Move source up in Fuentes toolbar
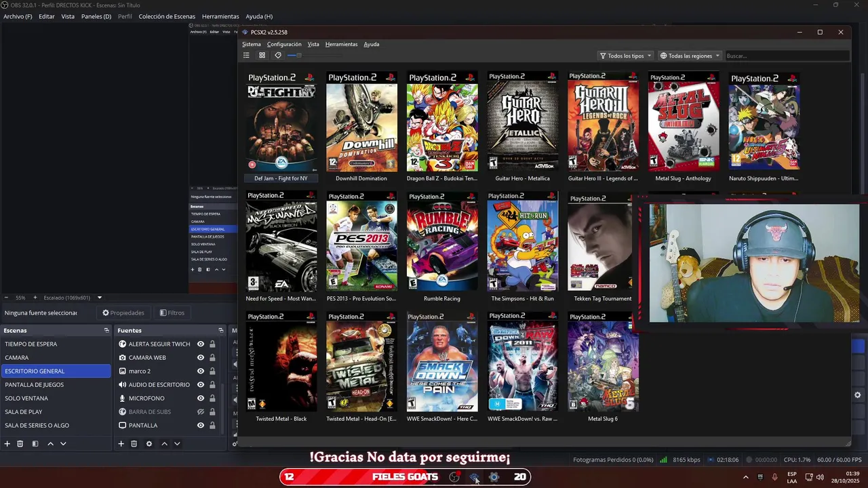Viewport: 868px width, 488px height. pos(164,444)
